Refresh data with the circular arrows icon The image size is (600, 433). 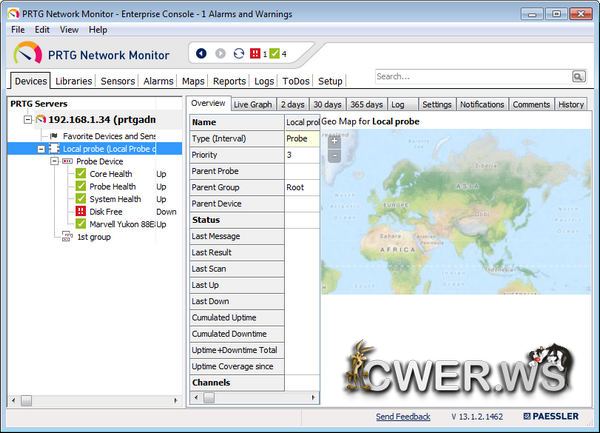coord(238,54)
